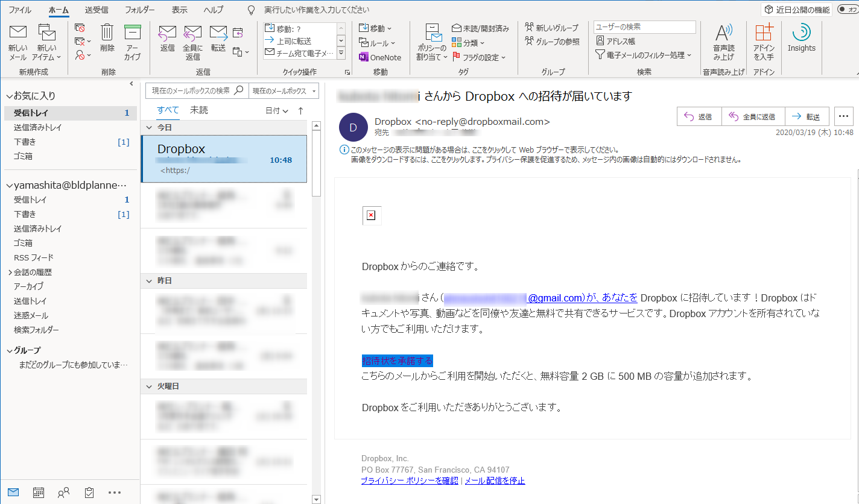This screenshot has height=504, width=859.
Task: Open the 移動 move dropdown
Action: coord(375,28)
